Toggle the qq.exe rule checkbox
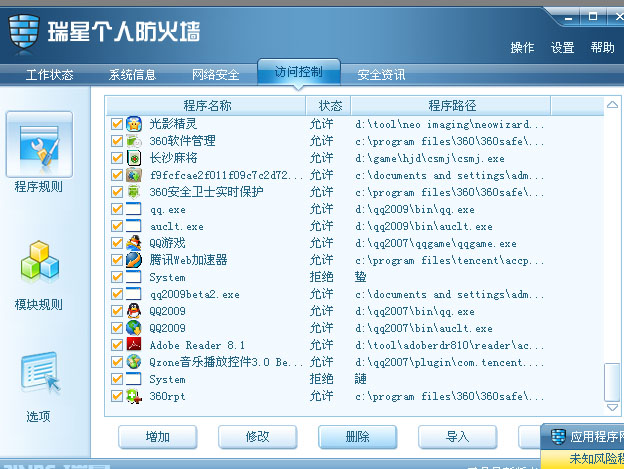Screen dimensions: 624x469 [x=117, y=209]
